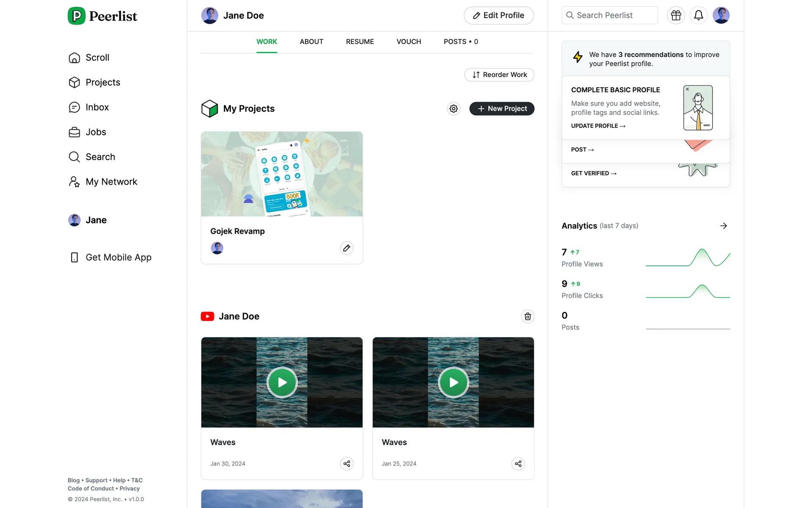
Task: Follow the UPDATE PROFILE link
Action: tap(598, 126)
